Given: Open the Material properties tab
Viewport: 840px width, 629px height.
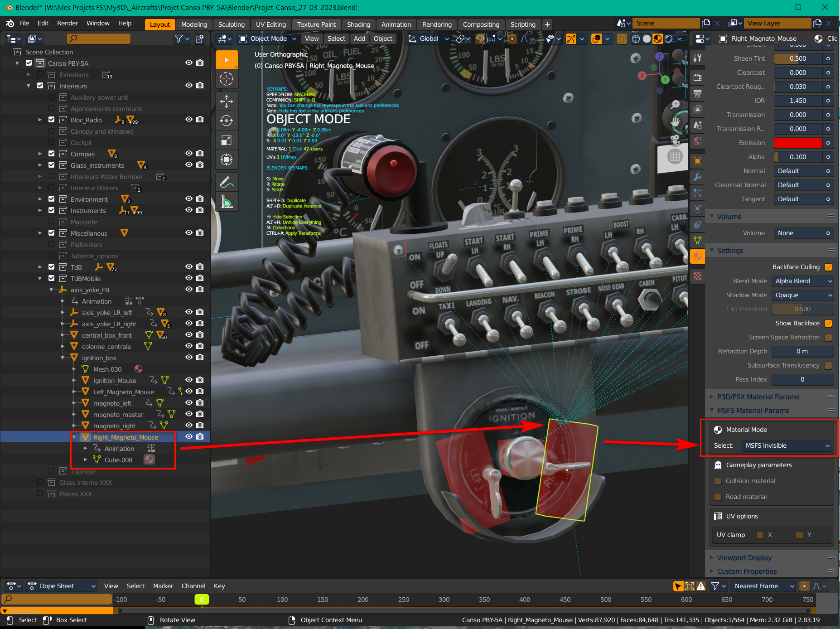Looking at the screenshot, I should click(698, 256).
